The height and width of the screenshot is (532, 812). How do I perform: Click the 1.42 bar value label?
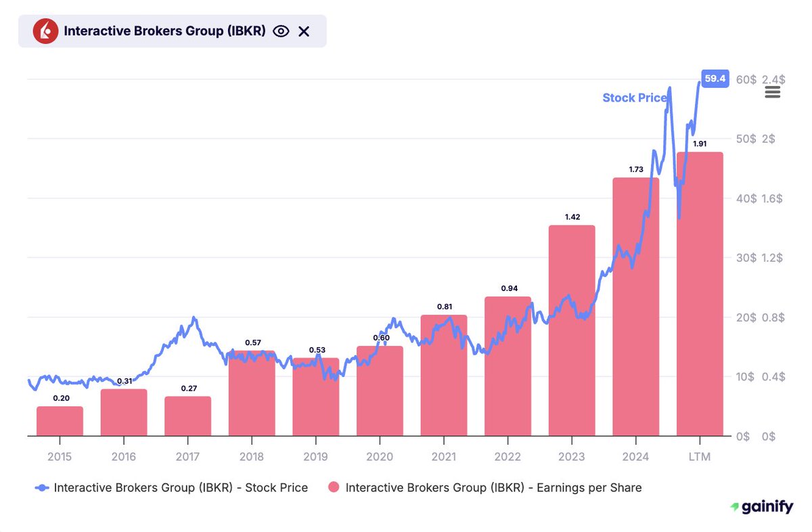click(x=572, y=217)
